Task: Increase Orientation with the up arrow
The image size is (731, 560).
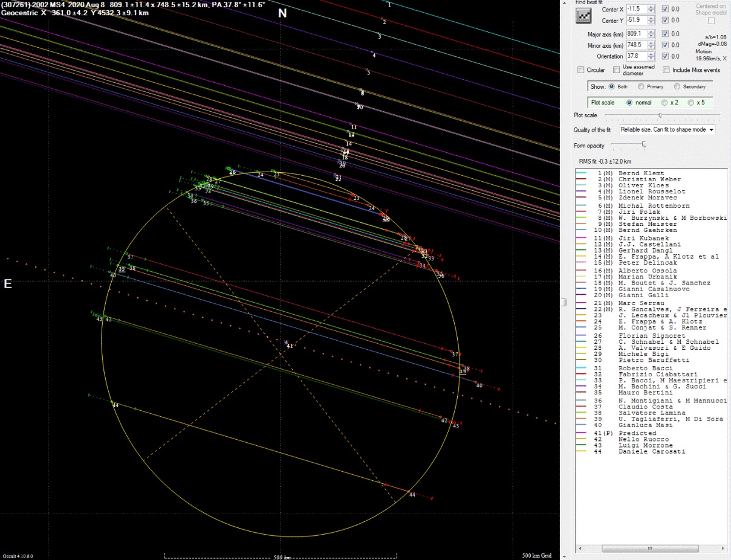Action: [651, 54]
